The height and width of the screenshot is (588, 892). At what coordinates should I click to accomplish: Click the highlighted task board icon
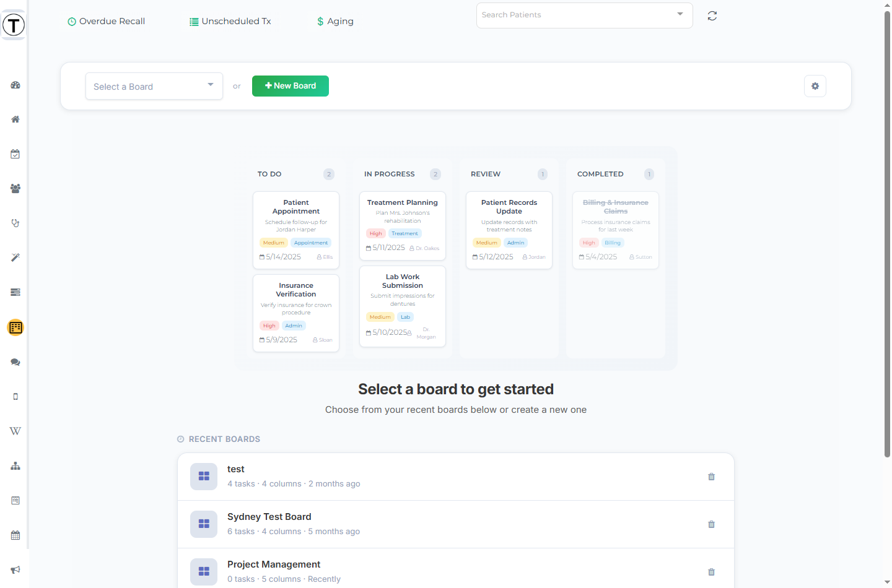click(15, 327)
